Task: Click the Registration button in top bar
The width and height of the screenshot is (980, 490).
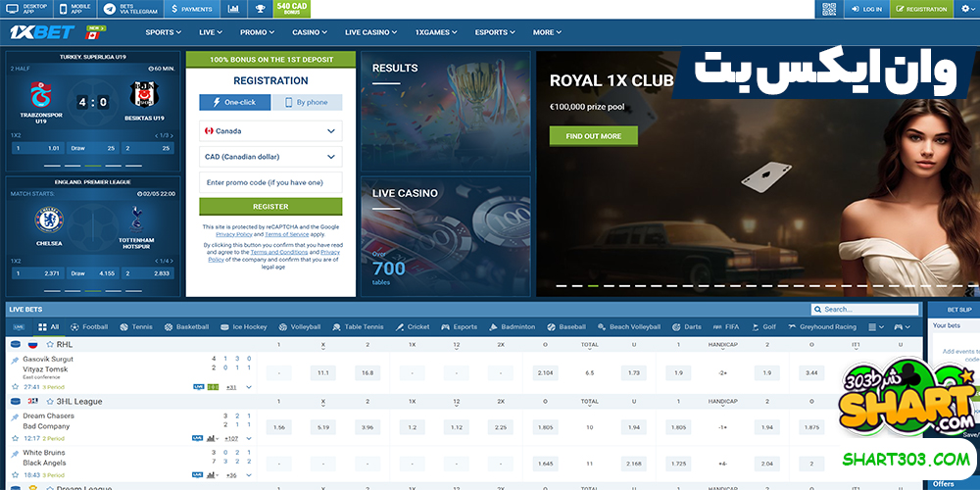Action: click(x=921, y=9)
